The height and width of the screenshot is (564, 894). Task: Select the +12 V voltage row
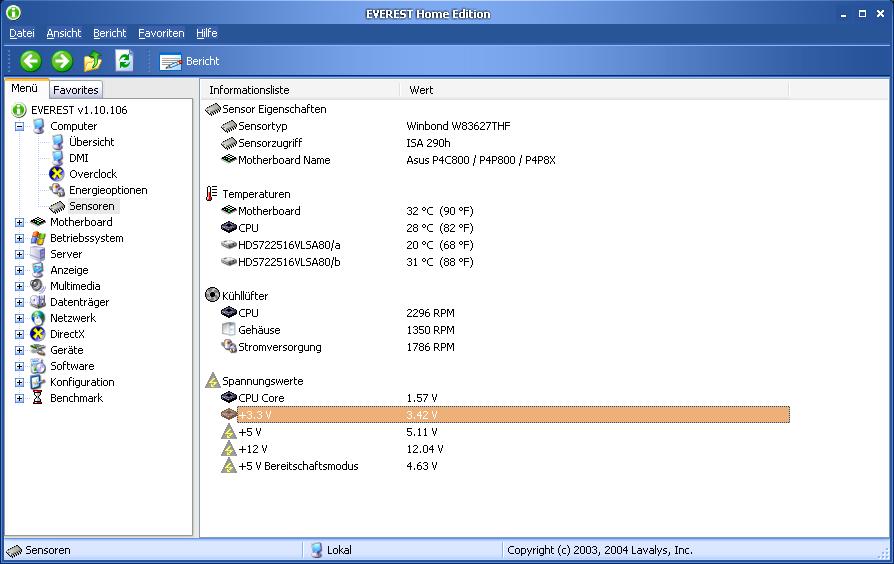(505, 449)
